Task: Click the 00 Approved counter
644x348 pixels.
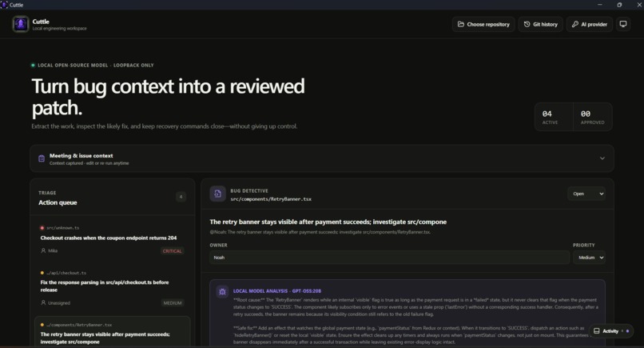Action: (x=592, y=117)
